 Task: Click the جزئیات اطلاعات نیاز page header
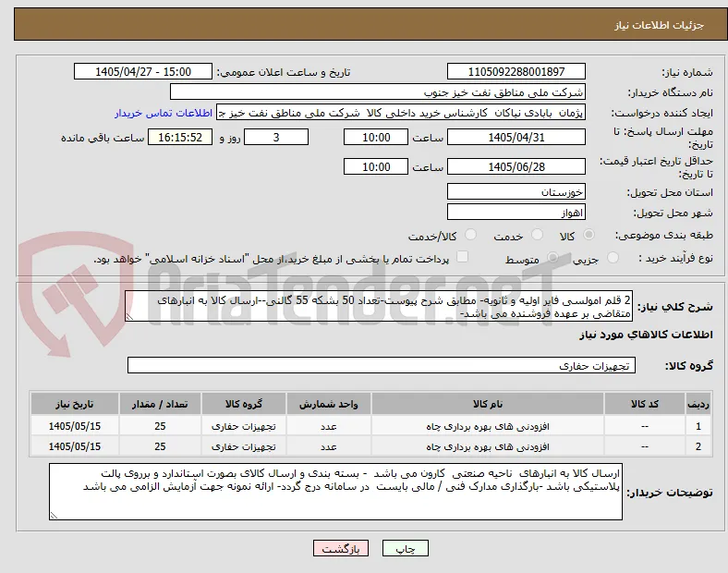[x=660, y=25]
